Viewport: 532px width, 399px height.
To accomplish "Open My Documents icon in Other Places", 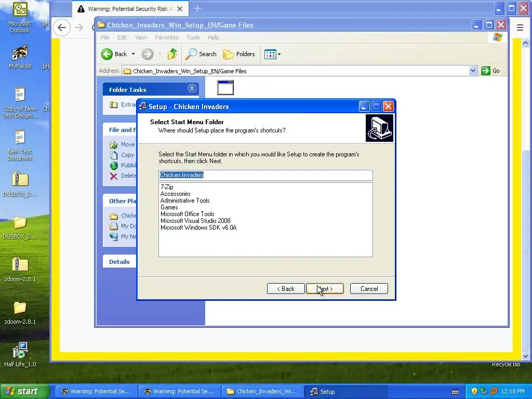I will 114,226.
